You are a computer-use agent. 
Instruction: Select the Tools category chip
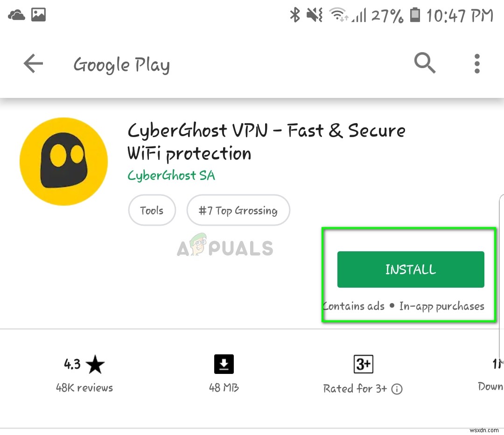(152, 210)
